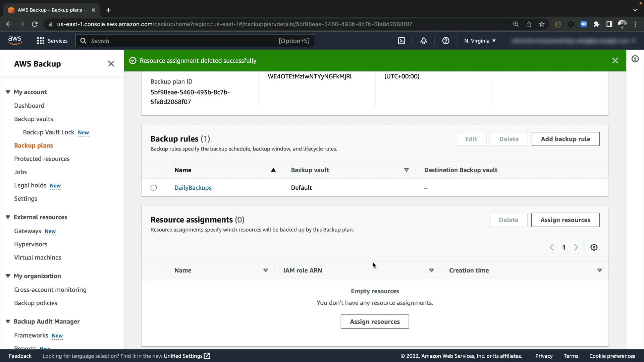Open Backup vaults in the sidebar

(x=34, y=119)
